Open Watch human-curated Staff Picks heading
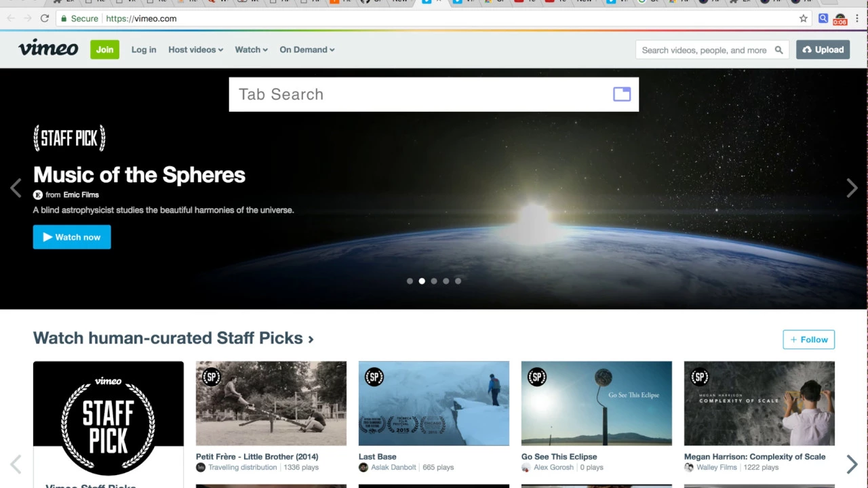The width and height of the screenshot is (868, 488). [x=174, y=338]
